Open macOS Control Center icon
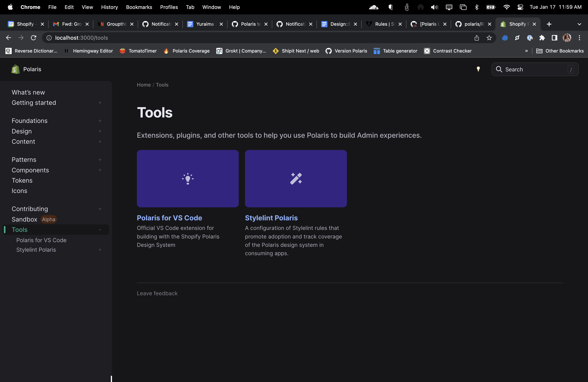 (520, 7)
